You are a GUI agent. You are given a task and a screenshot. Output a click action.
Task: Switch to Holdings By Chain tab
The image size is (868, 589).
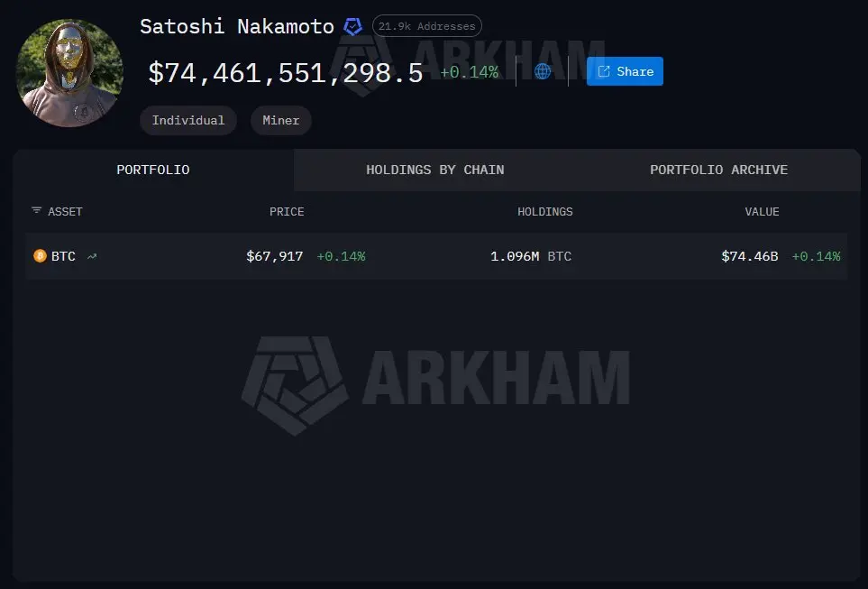click(x=435, y=170)
